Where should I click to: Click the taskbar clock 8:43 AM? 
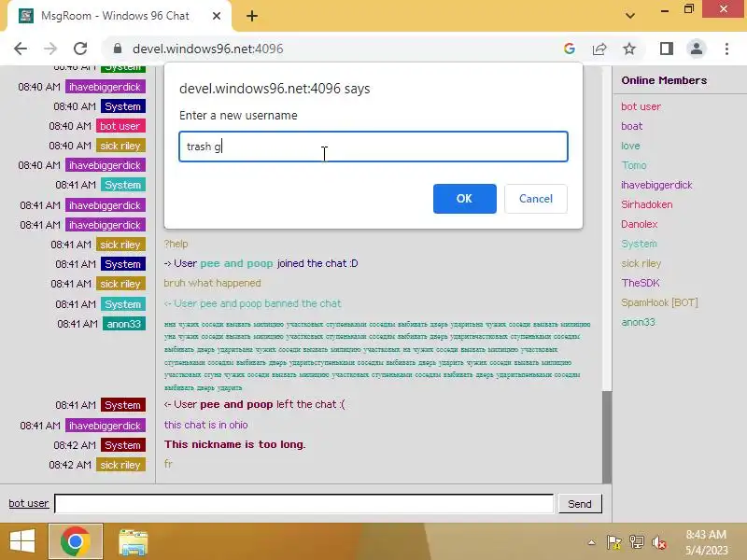[707, 542]
